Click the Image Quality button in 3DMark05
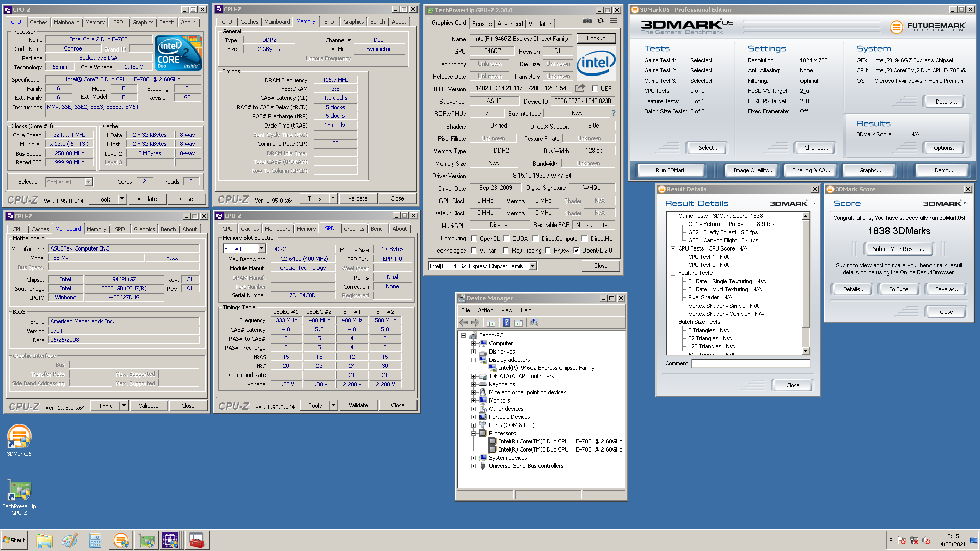This screenshot has height=551, width=980. [x=752, y=170]
